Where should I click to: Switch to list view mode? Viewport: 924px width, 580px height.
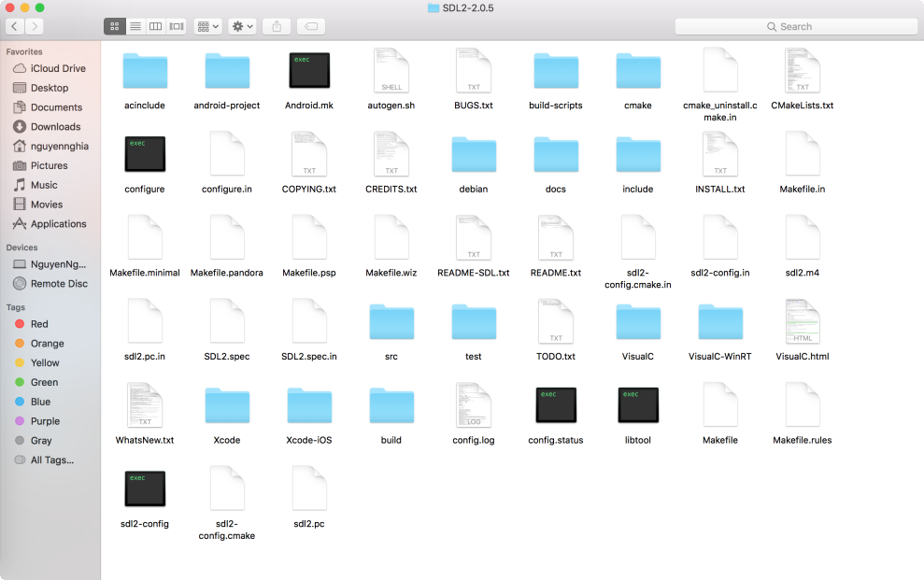(135, 26)
